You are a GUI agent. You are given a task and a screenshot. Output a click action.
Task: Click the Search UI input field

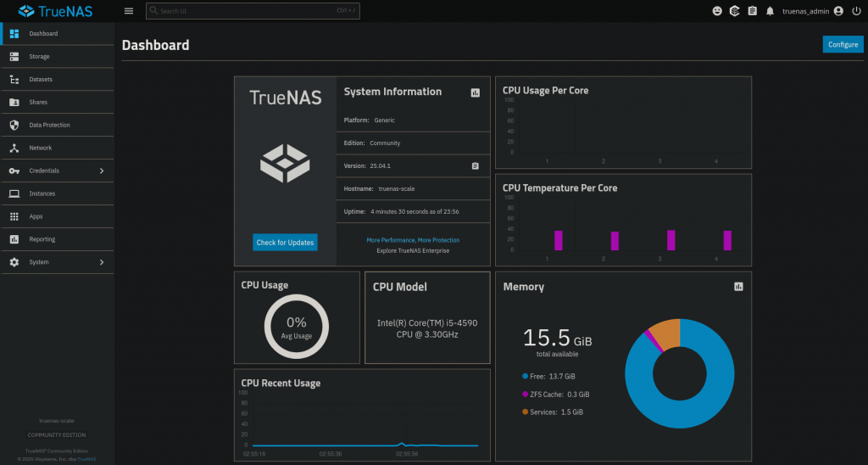point(246,11)
